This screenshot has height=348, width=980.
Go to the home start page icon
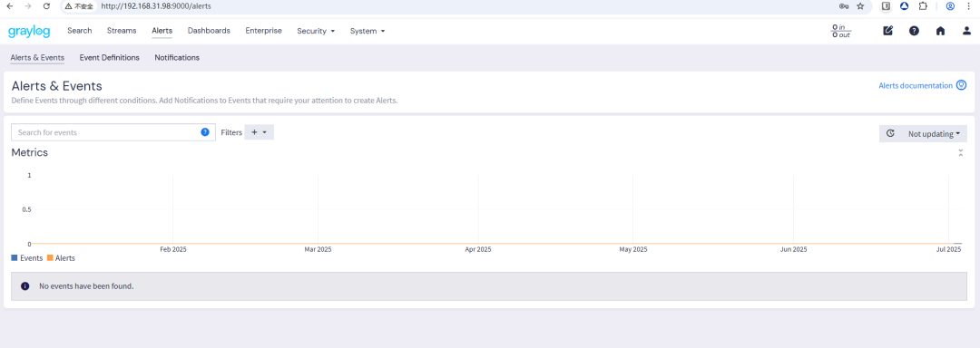[x=940, y=31]
